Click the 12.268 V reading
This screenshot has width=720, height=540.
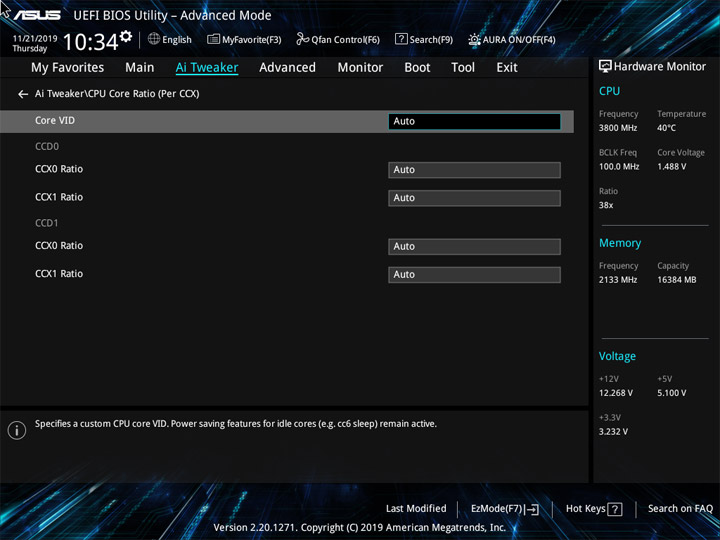click(616, 393)
